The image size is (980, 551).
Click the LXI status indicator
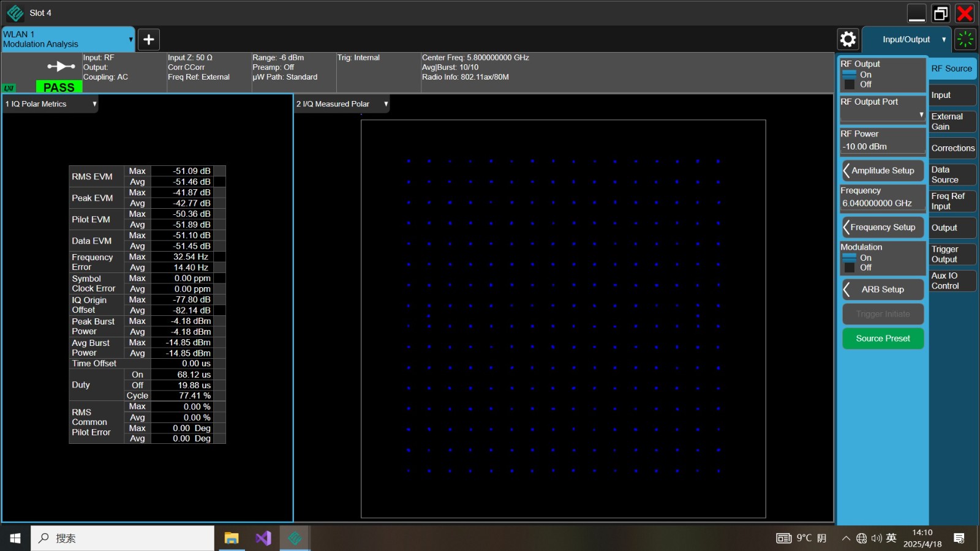[9, 88]
